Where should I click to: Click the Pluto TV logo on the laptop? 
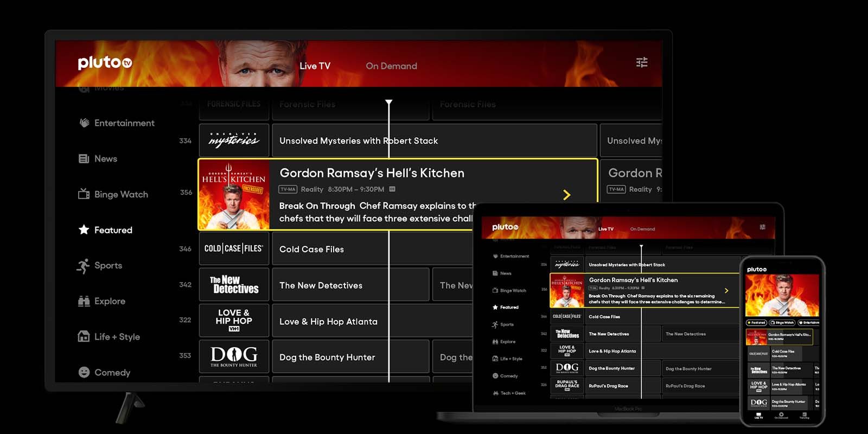(x=505, y=227)
